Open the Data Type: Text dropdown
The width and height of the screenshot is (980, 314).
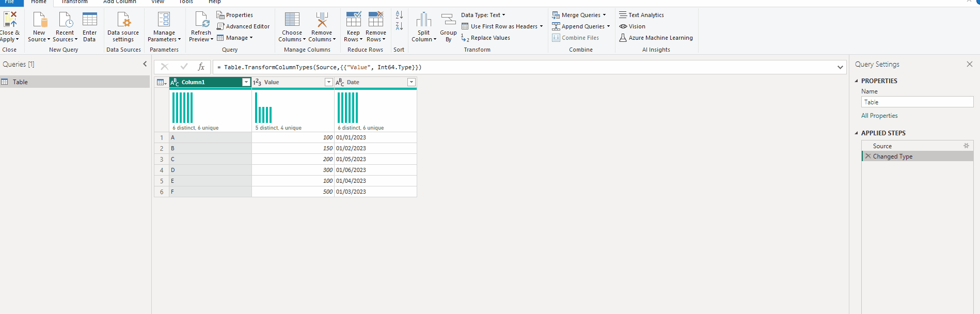click(x=483, y=15)
